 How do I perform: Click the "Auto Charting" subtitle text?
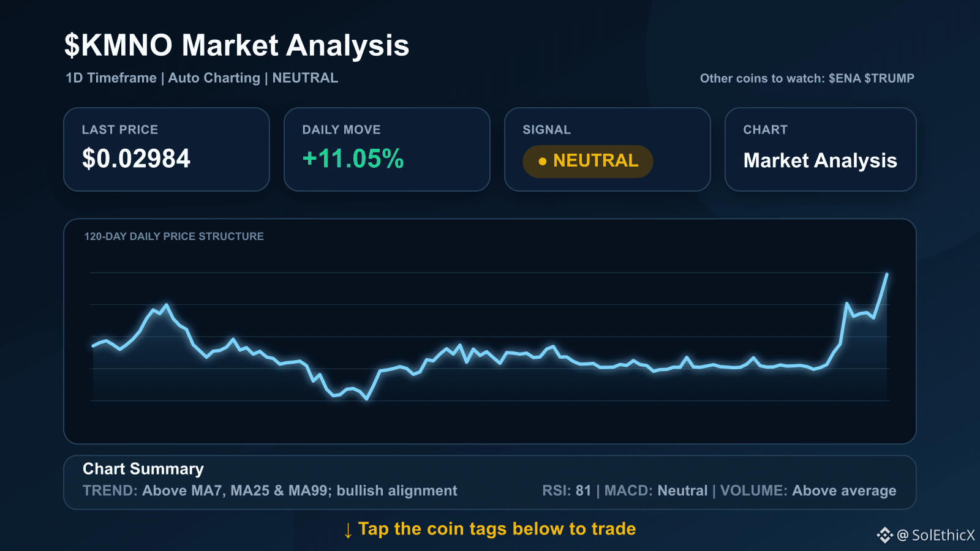[x=214, y=78]
